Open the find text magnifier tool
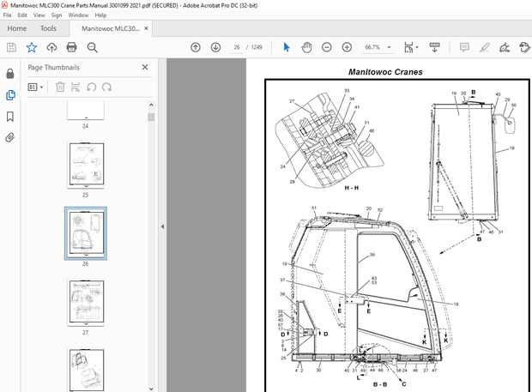532x392 pixels. 92,47
